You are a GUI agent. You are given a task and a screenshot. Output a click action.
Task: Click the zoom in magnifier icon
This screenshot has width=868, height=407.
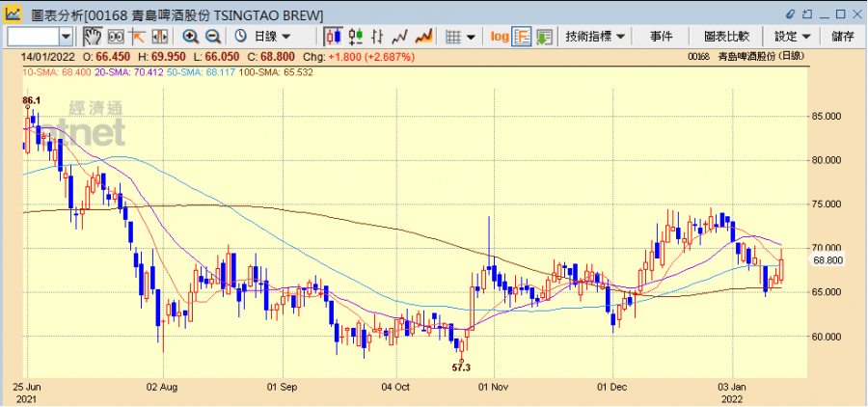pos(190,36)
